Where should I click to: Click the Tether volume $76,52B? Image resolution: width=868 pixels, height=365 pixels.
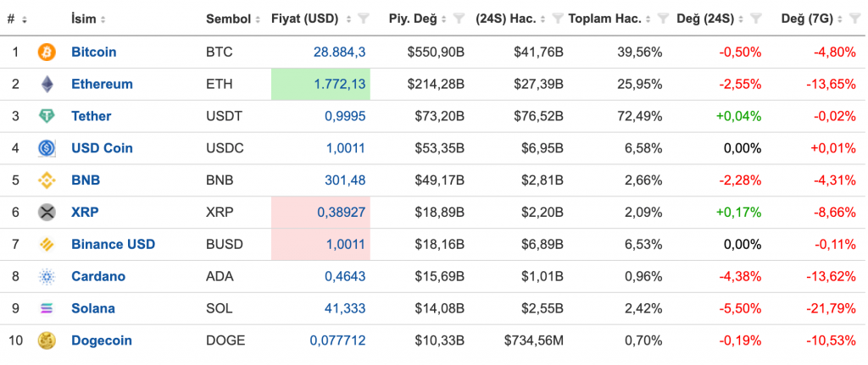[538, 117]
